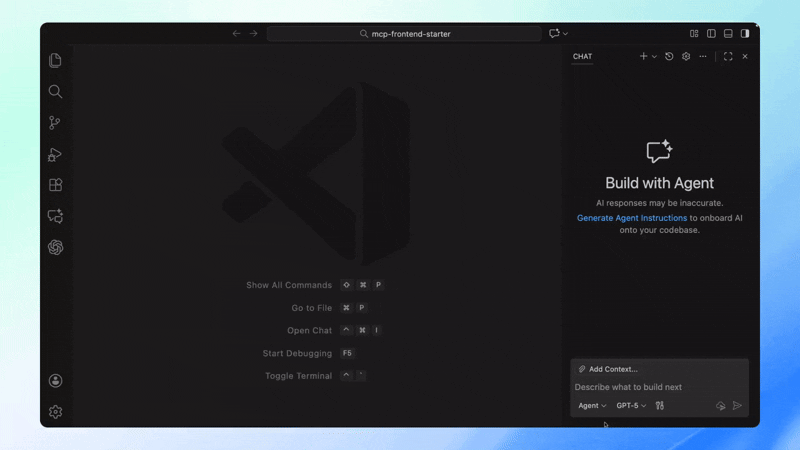Click the Show All Commands shortcut row
This screenshot has height=450, width=800.
pos(314,285)
